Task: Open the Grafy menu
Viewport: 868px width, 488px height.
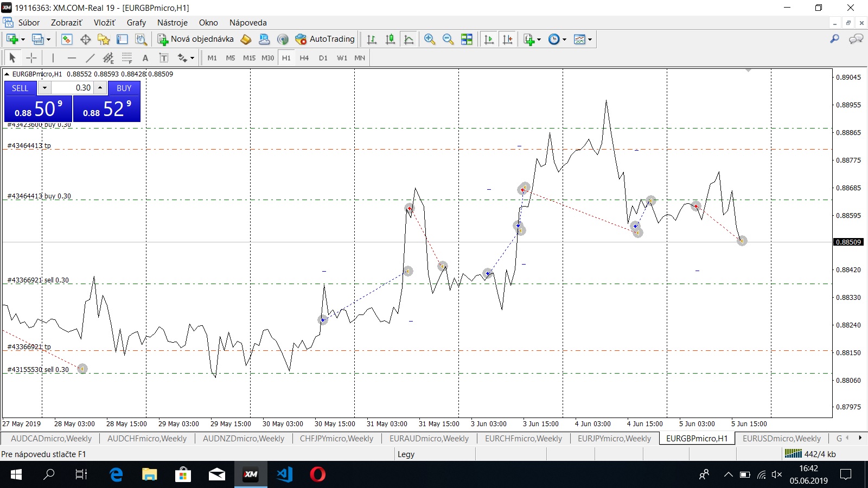Action: pyautogui.click(x=136, y=23)
